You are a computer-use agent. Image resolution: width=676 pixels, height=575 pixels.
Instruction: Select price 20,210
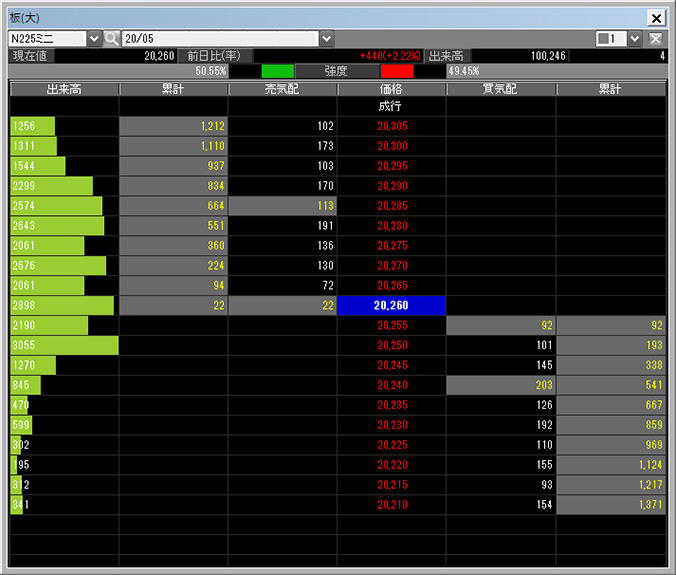click(x=392, y=505)
